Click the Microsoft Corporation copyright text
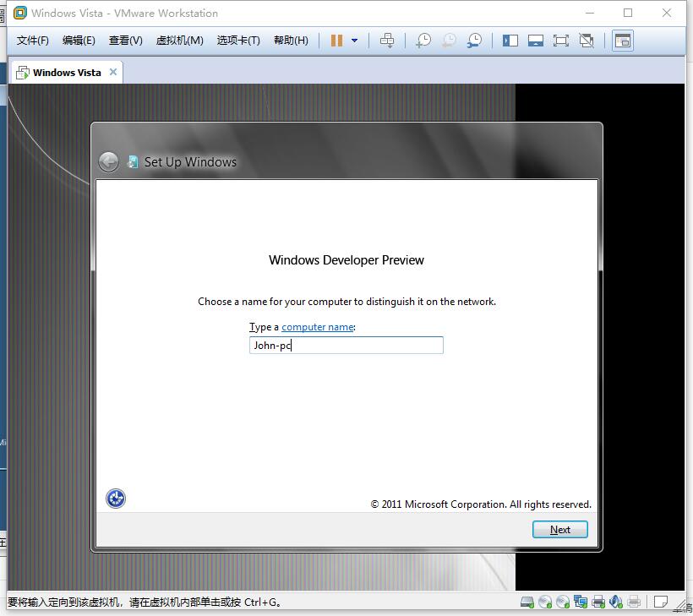 pos(481,504)
